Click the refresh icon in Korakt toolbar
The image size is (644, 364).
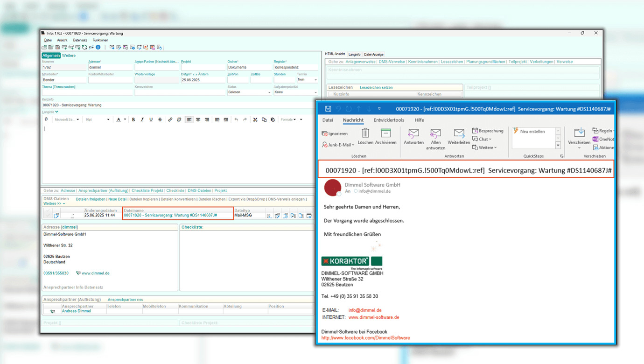(x=84, y=47)
